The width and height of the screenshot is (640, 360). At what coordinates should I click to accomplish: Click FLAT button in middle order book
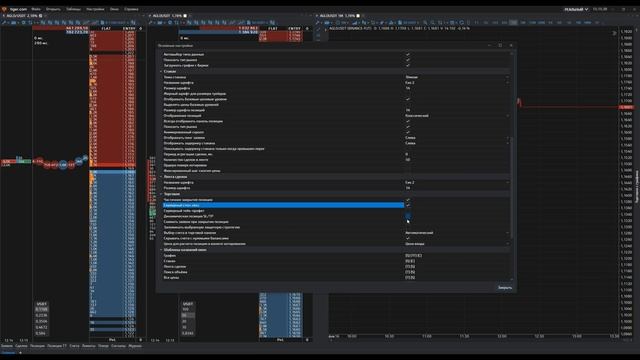(273, 29)
